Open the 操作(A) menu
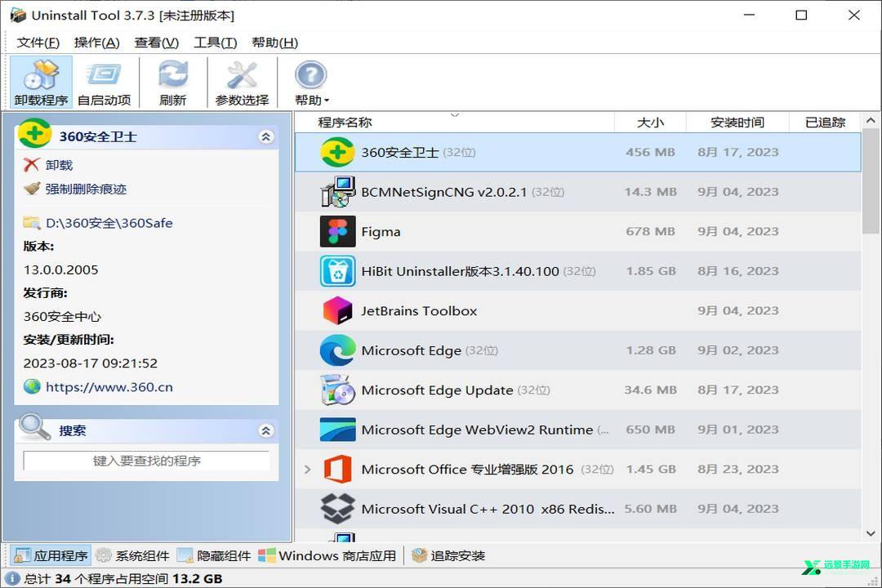The image size is (882, 588). (x=96, y=42)
